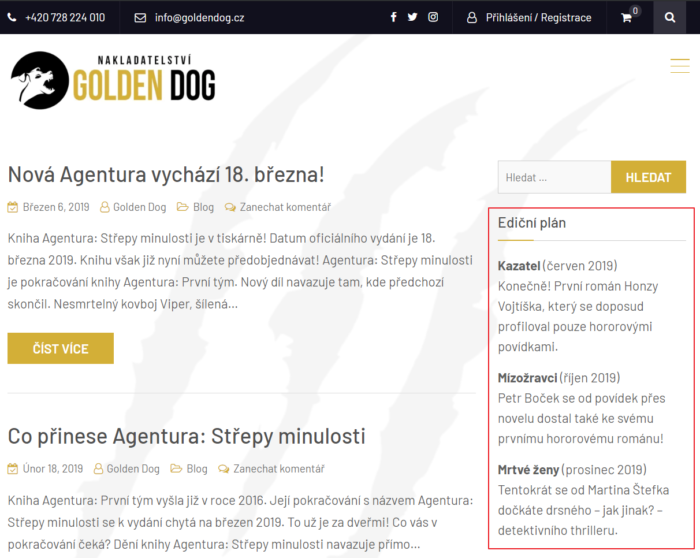Click the Kazatel title in Ediční plán
The height and width of the screenshot is (558, 700).
point(519,266)
